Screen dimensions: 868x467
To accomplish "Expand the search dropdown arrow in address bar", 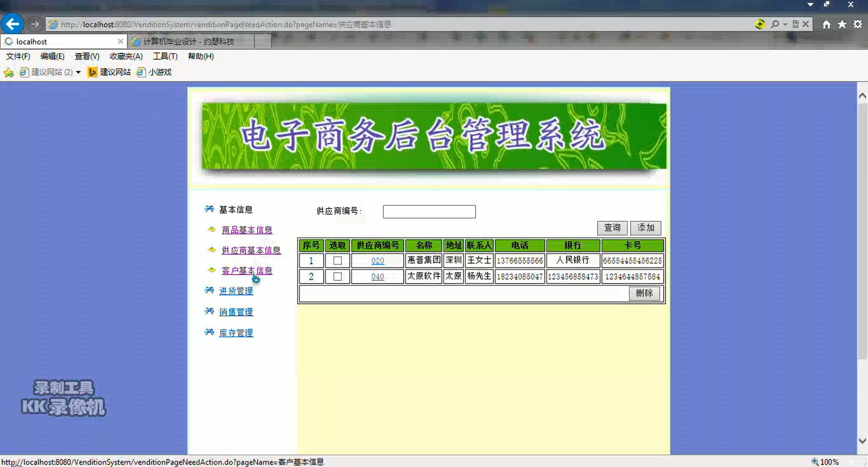I will click(x=785, y=24).
